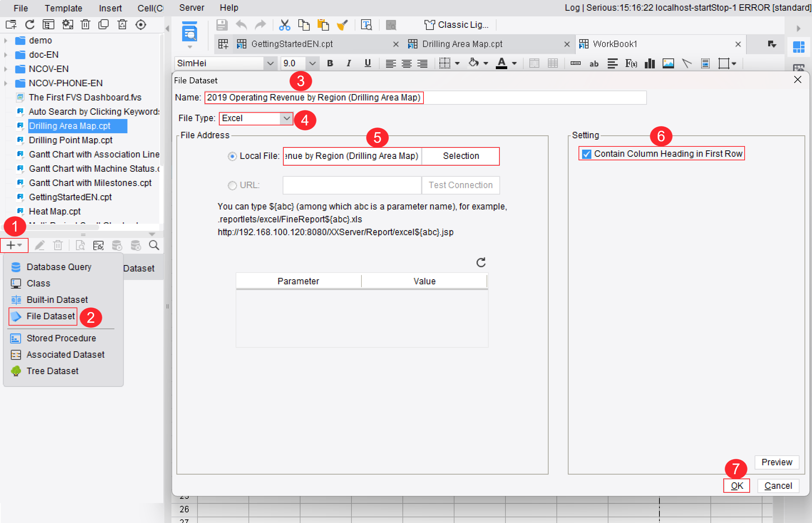812x523 pixels.
Task: Click the refresh icon in file tree toolbar
Action: [30, 25]
